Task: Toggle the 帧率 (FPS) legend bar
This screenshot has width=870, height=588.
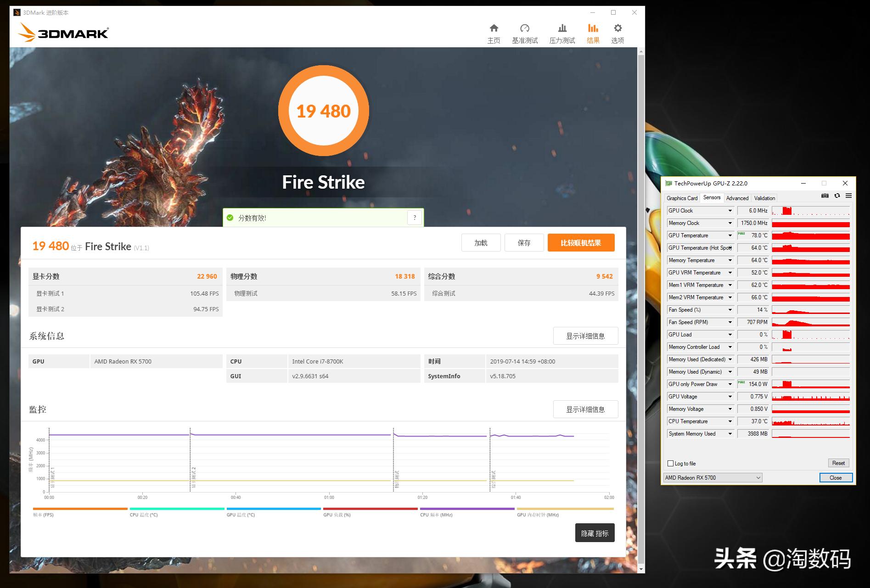Action: tap(80, 509)
